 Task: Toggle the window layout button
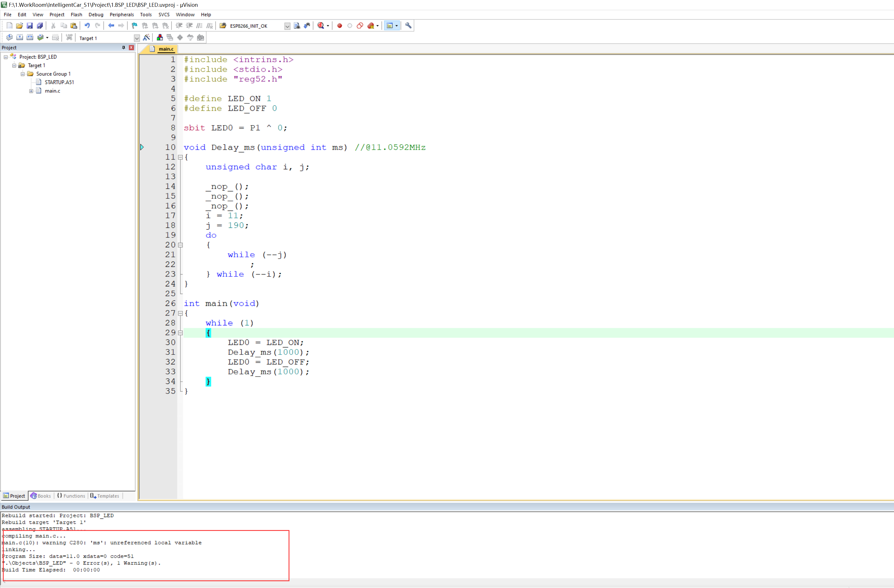[389, 25]
